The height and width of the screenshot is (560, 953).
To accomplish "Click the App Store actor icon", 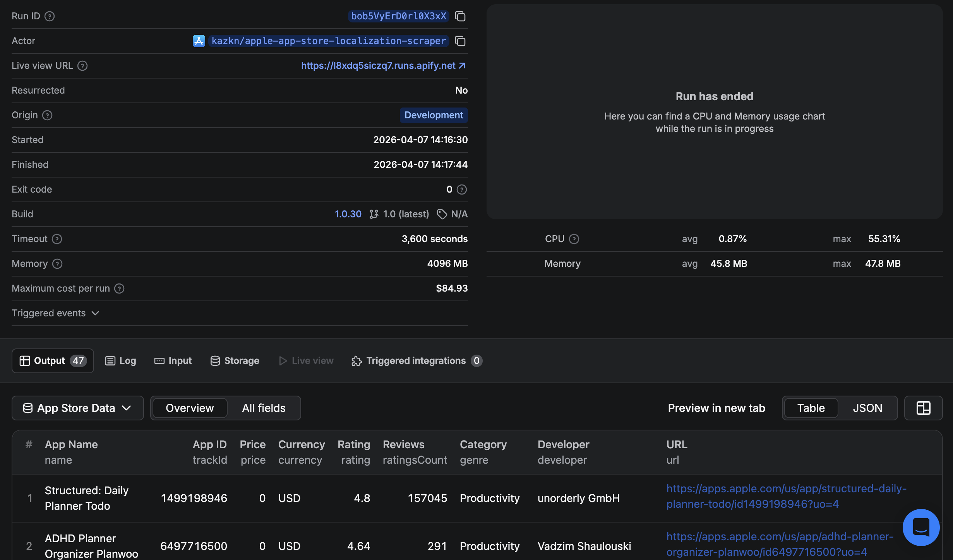I will tap(199, 41).
